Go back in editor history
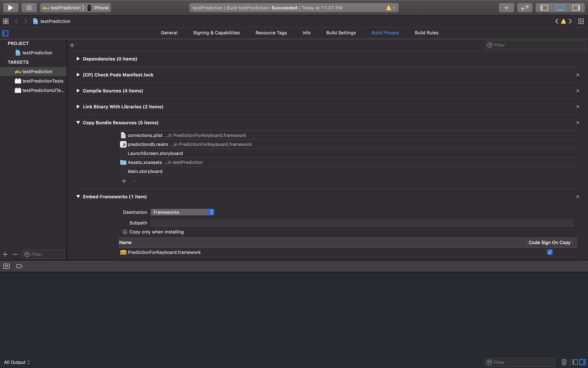Screen dimensions: 588x368 point(17,21)
